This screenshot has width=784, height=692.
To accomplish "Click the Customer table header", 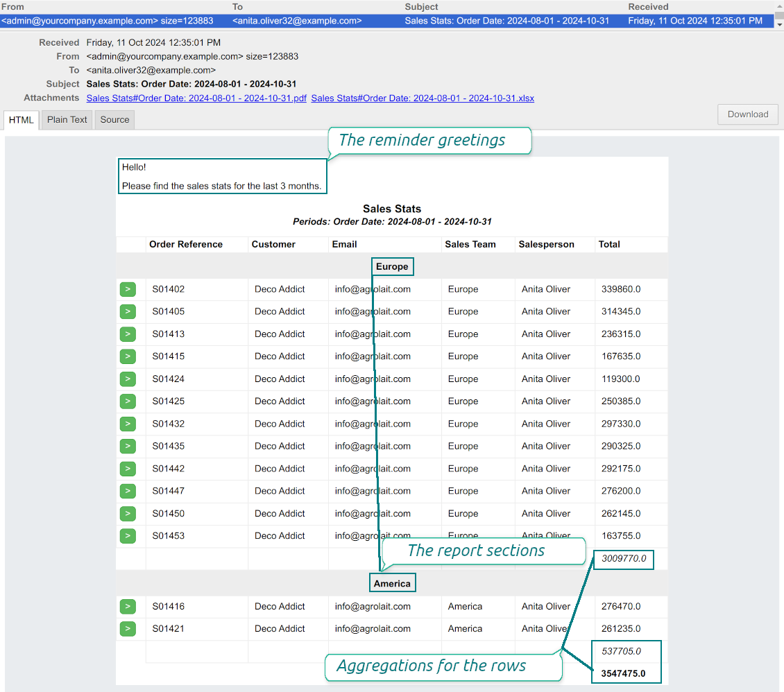I will [273, 244].
